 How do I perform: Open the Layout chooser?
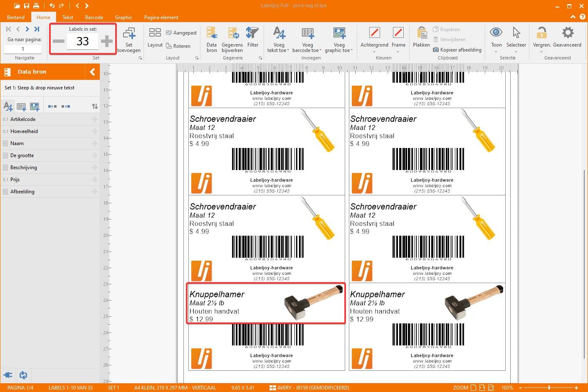[x=155, y=38]
